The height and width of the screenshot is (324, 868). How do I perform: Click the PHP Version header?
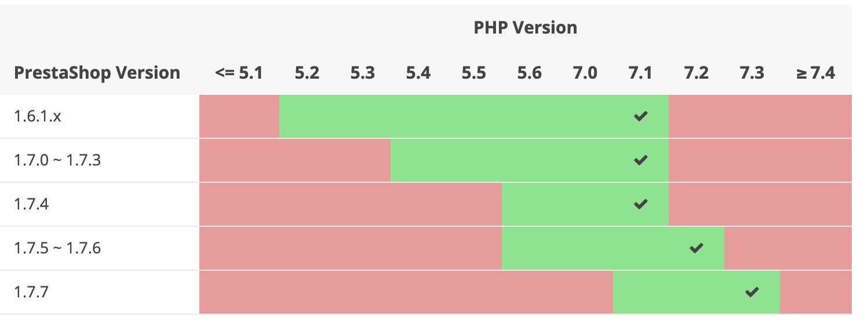tap(525, 27)
